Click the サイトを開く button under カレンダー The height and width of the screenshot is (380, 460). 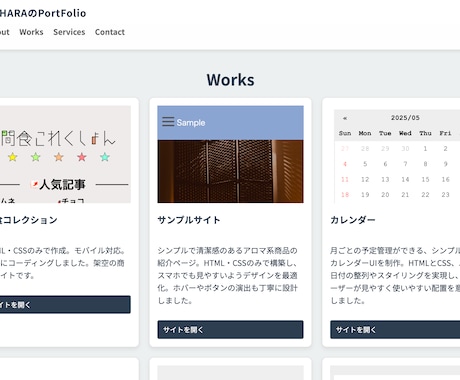(x=395, y=330)
